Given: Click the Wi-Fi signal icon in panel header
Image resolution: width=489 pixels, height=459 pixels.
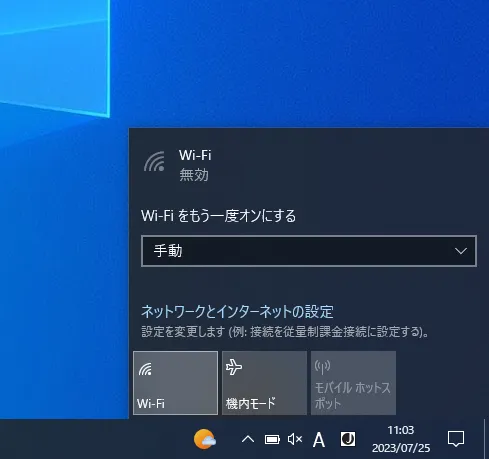Looking at the screenshot, I should (x=155, y=162).
